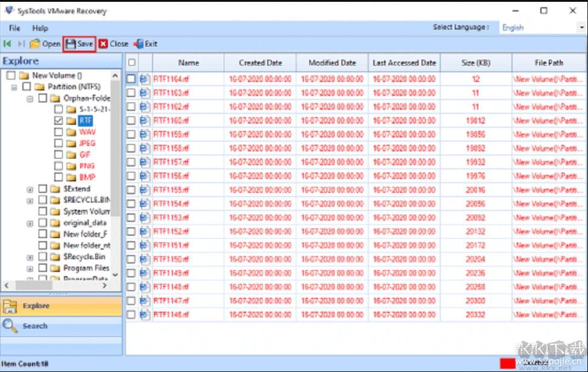Click the Explore panel icon
588x372 pixels.
pos(11,306)
